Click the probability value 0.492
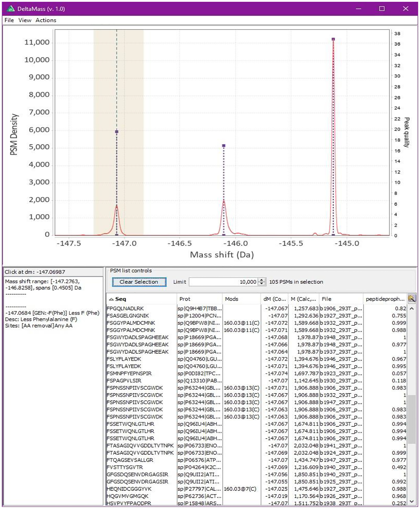This screenshot has width=420, height=509. tap(399, 467)
